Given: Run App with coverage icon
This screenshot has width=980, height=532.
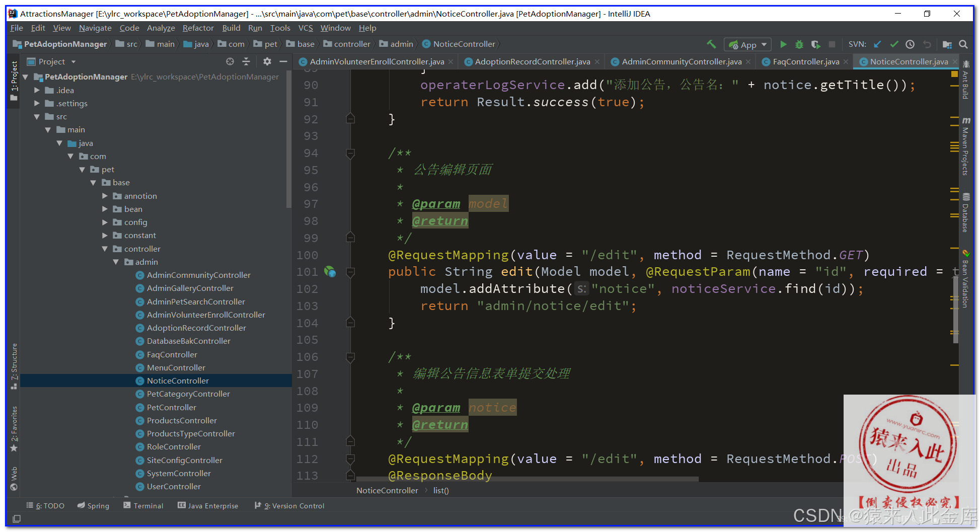Looking at the screenshot, I should point(816,44).
